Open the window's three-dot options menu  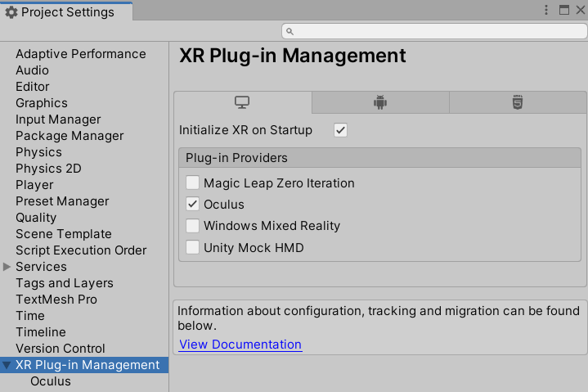[546, 10]
